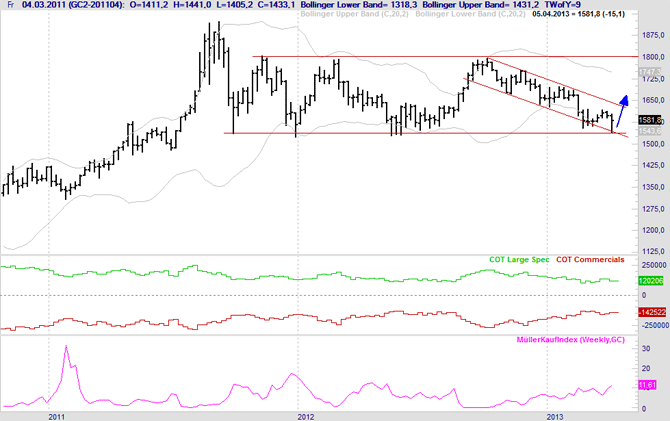
Task: Click the red -142522 value tag
Action: coord(647,312)
